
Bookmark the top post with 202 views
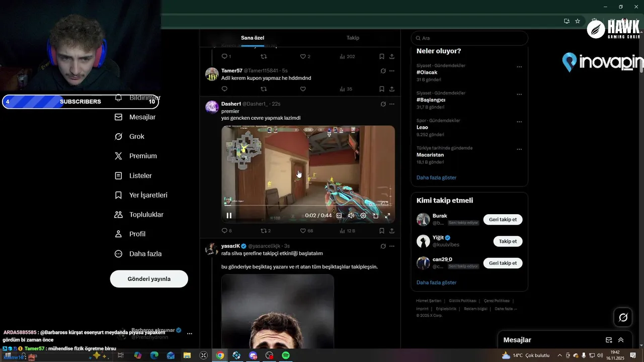tap(382, 56)
